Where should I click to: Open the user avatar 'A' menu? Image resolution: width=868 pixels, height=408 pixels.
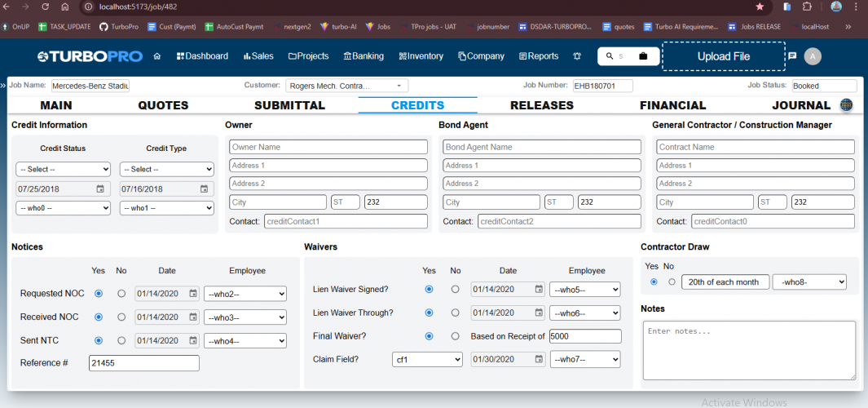click(813, 56)
